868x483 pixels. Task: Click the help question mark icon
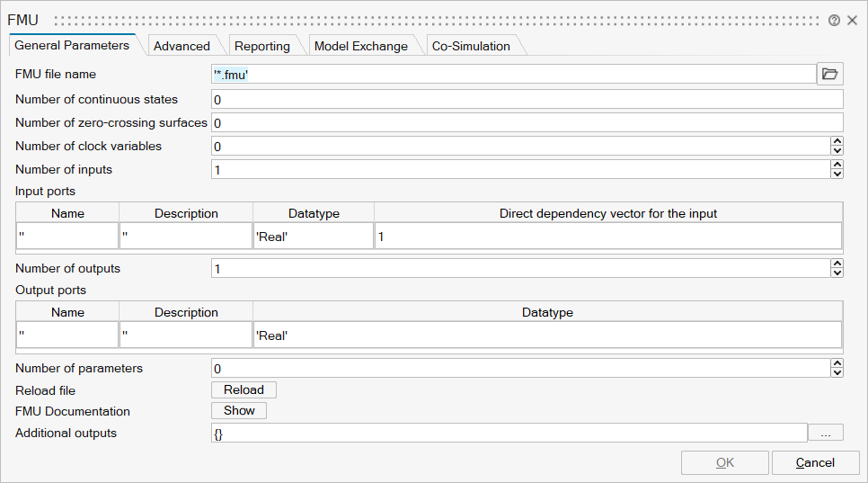(834, 20)
